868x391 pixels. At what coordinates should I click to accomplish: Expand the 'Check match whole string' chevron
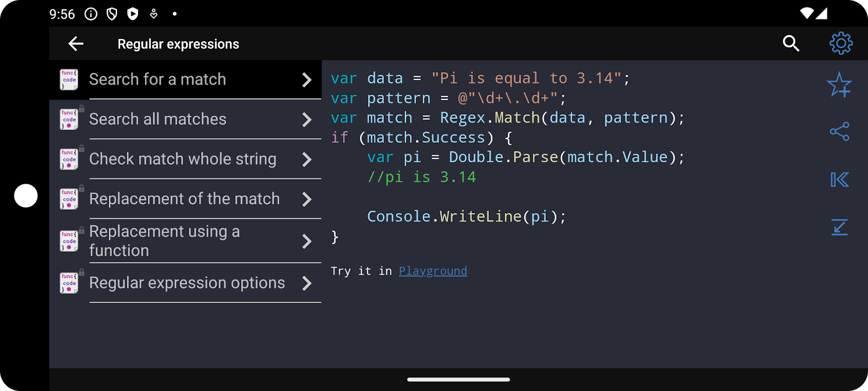coord(307,159)
